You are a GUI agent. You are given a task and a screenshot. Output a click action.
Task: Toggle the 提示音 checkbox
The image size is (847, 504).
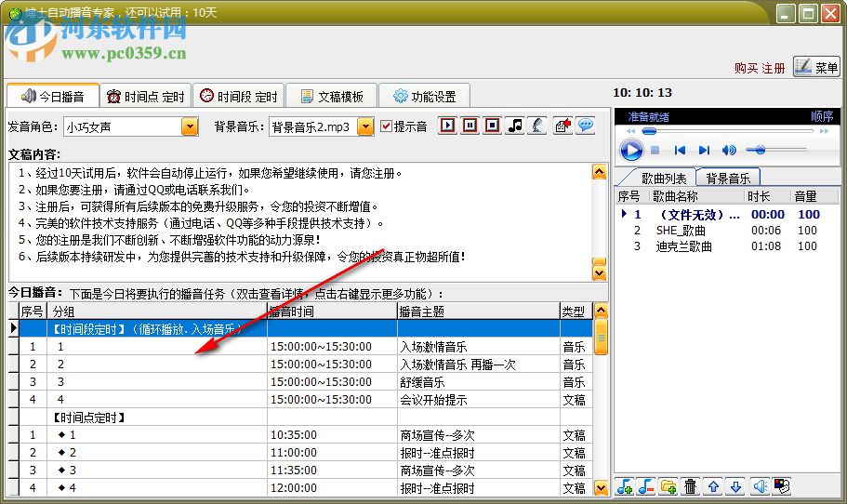click(386, 126)
